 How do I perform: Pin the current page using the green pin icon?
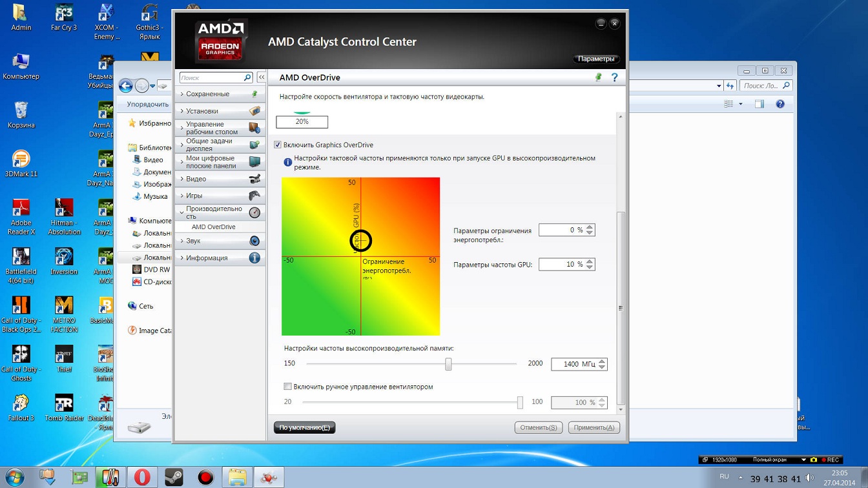click(598, 77)
